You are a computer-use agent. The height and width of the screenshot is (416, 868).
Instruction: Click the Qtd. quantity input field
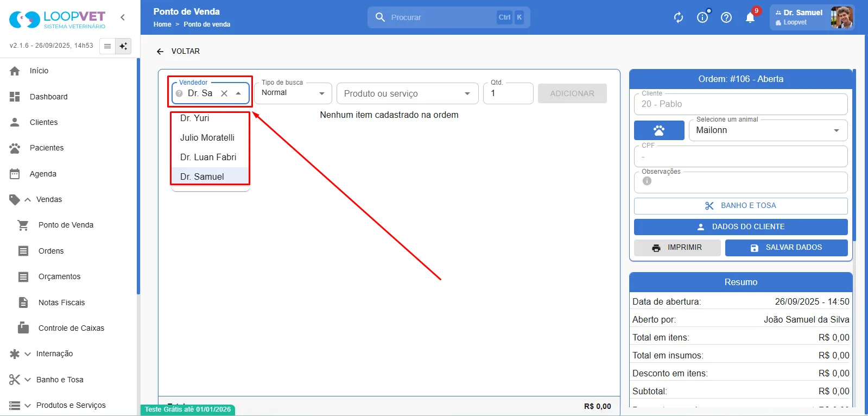coord(508,93)
